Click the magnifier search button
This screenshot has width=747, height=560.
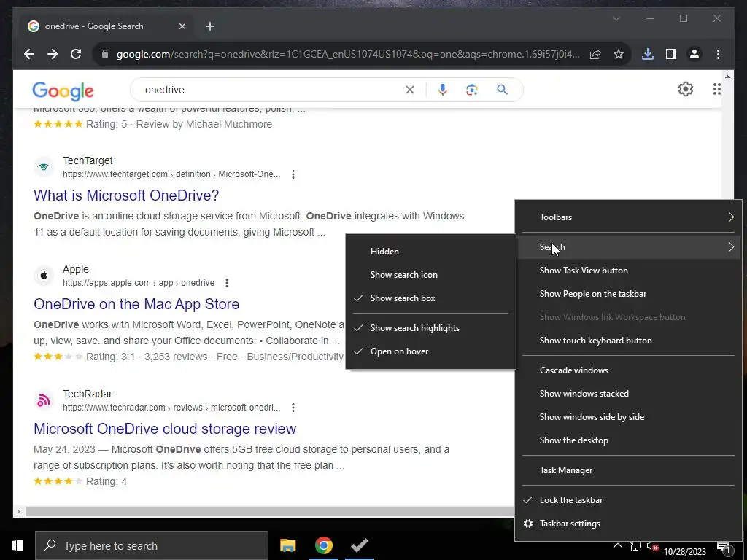coord(502,90)
